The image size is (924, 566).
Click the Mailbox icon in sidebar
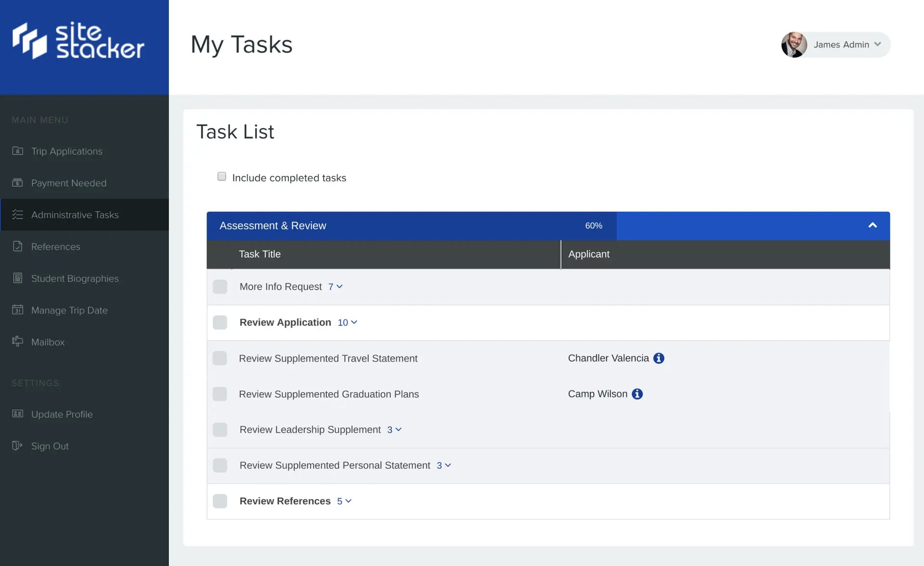point(17,342)
